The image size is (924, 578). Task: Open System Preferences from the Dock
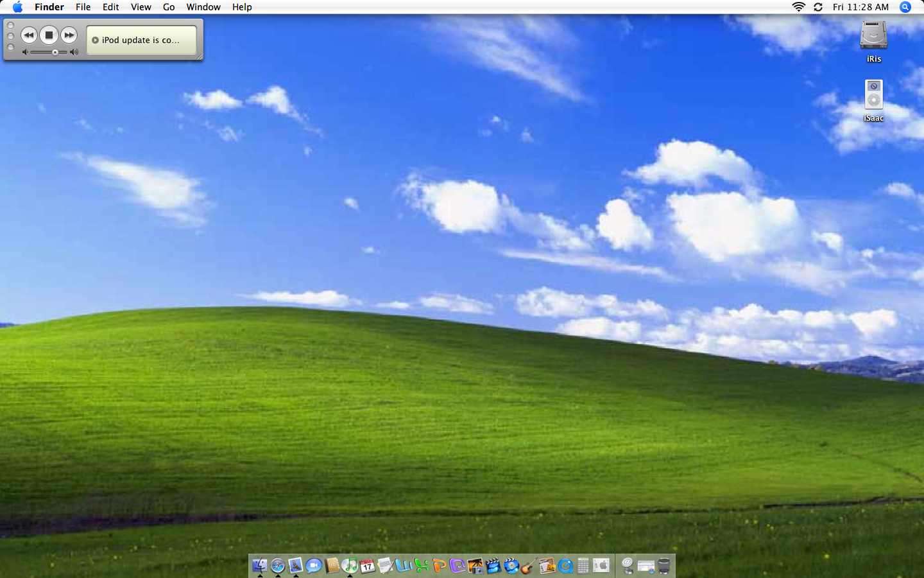click(601, 566)
